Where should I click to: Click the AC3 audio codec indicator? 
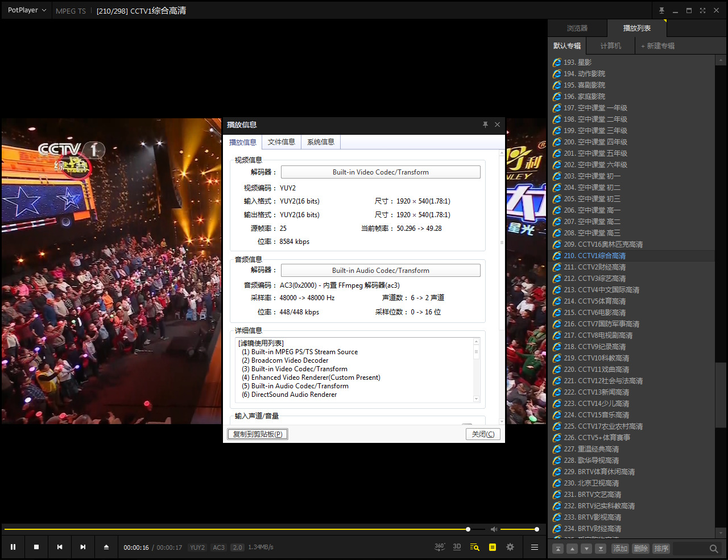[219, 547]
